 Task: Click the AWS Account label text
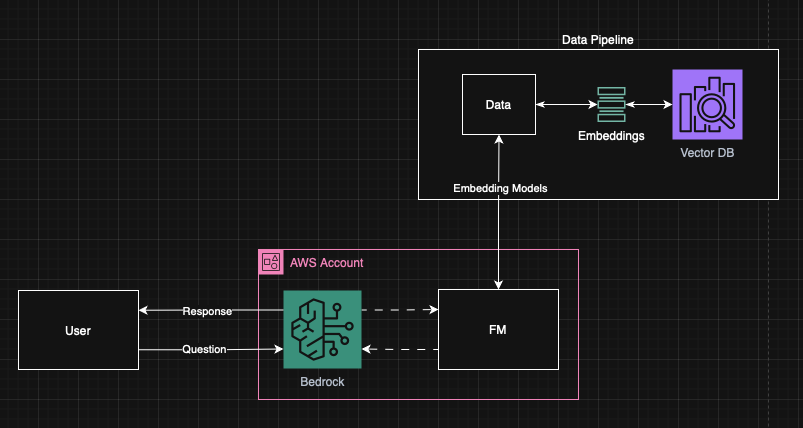[x=327, y=263]
